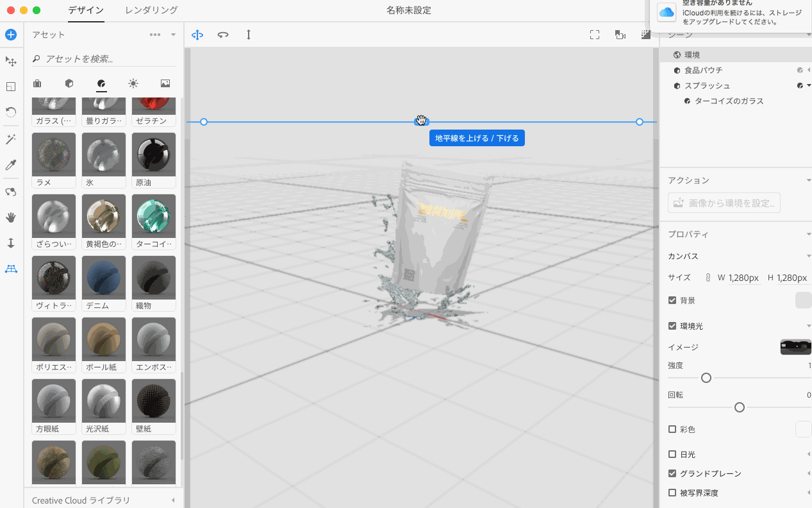Screen dimensions: 812x508
Task: Click the blue add and import button
Action: pyautogui.click(x=11, y=35)
